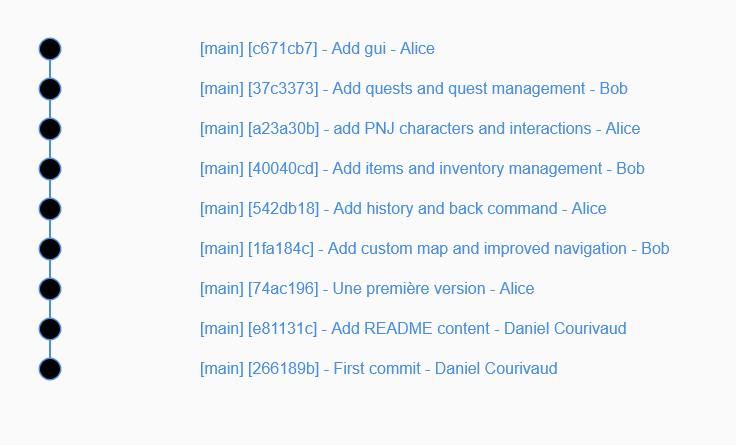Viewport: 736px width, 445px height.
Task: Select the commit circle for 40040cd
Action: pyautogui.click(x=50, y=169)
